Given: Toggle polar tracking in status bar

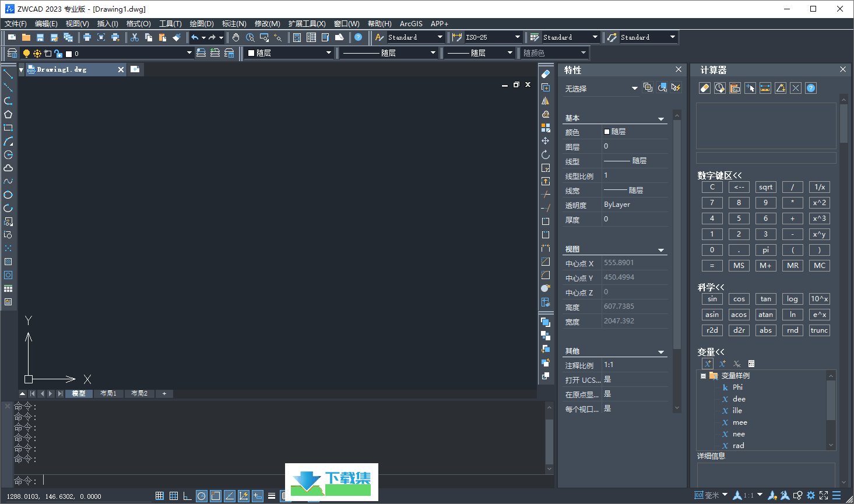Looking at the screenshot, I should (x=202, y=496).
